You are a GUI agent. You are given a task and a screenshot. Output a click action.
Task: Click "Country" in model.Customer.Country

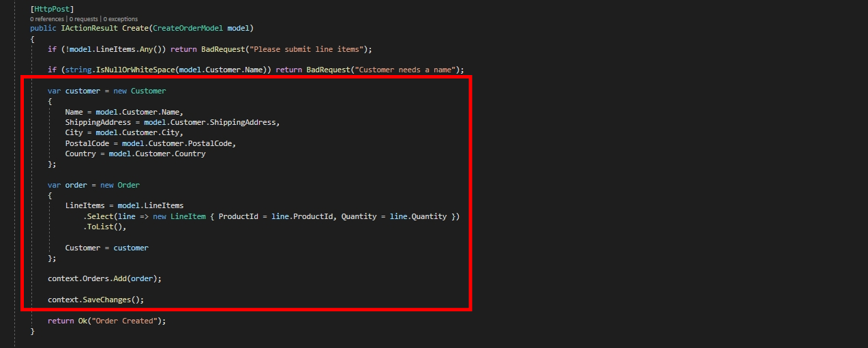pos(190,154)
